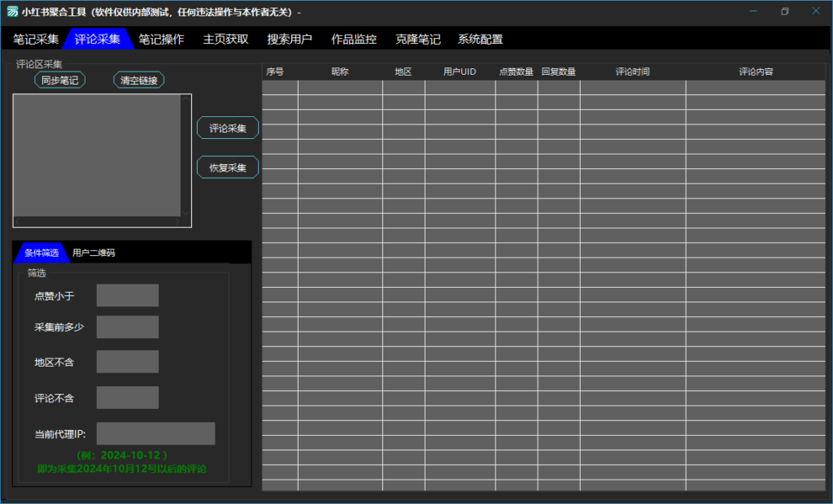
Task: Open the 主页获取 tab
Action: [226, 39]
